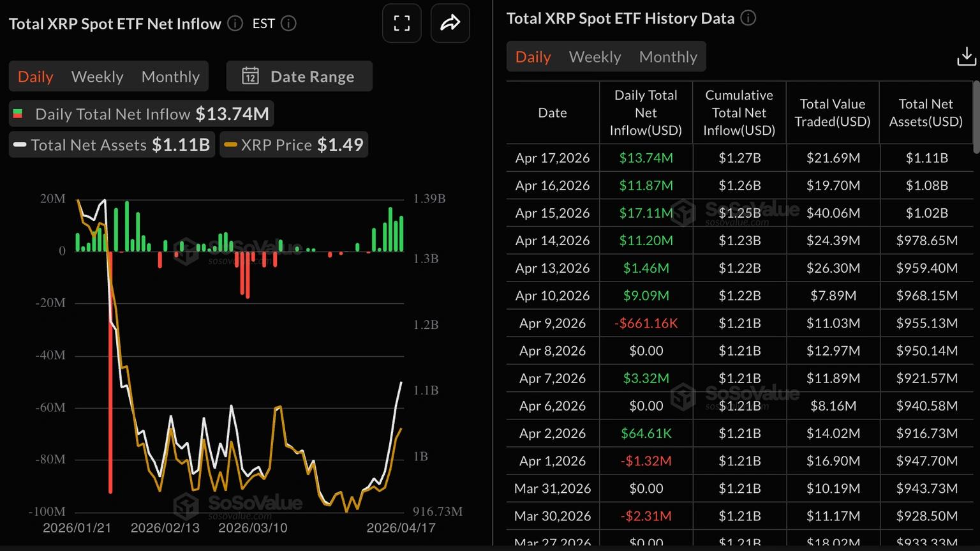
Task: Download history data via download icon
Action: click(x=966, y=57)
